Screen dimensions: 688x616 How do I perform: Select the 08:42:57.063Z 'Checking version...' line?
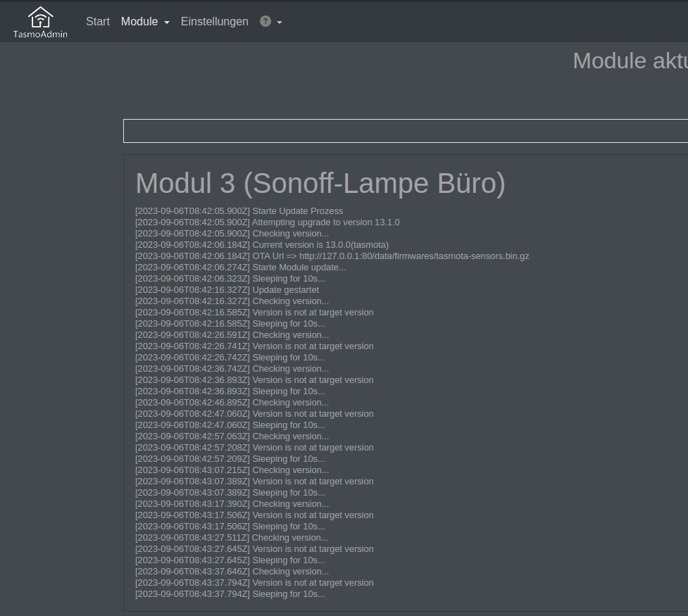pos(232,436)
